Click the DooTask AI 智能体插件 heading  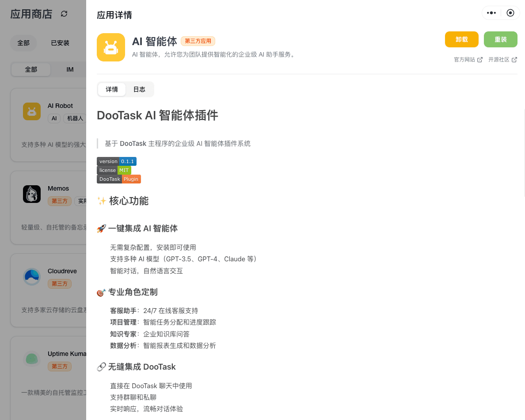(x=157, y=115)
